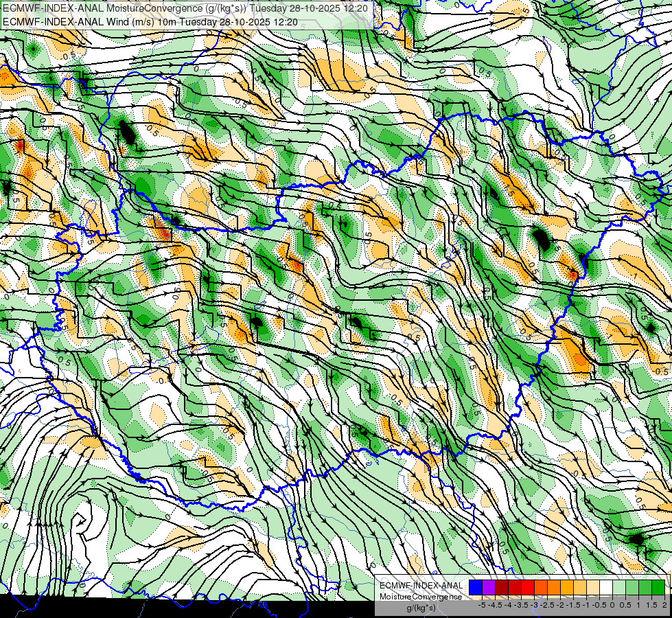Click the purple swatch in the legend

(489, 587)
